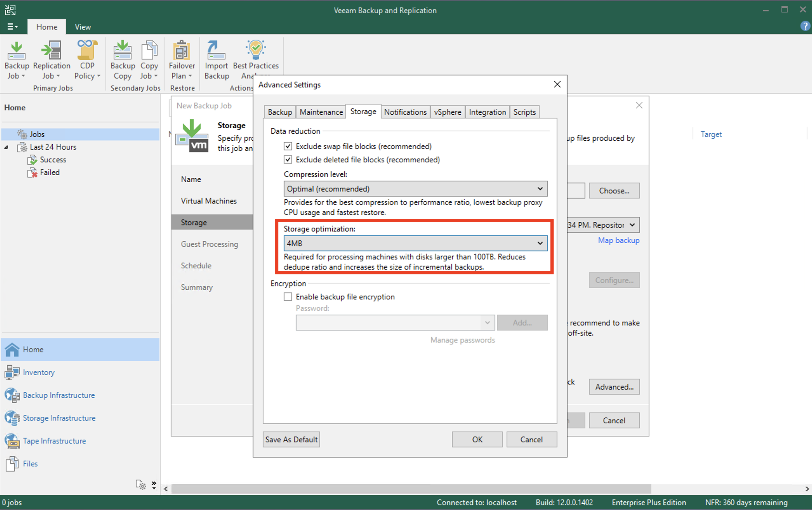Click the scrollbar left arrow
812x510 pixels.
165,489
